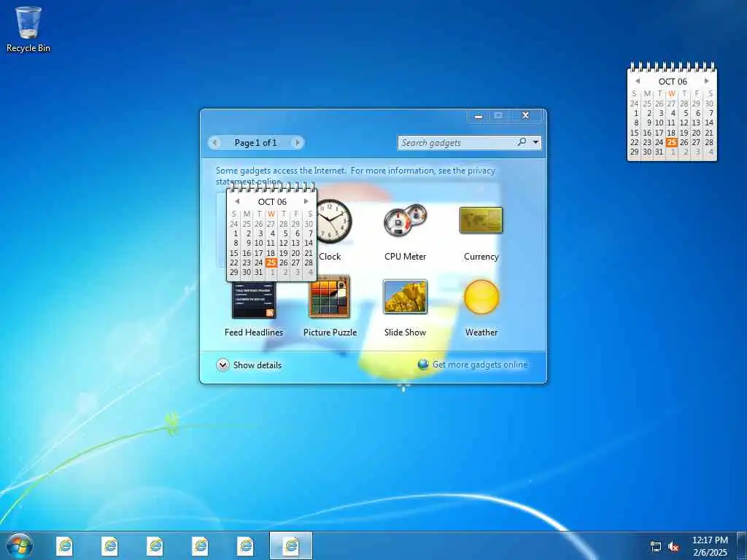Click the muted volume tray icon
The width and height of the screenshot is (747, 560).
[673, 546]
